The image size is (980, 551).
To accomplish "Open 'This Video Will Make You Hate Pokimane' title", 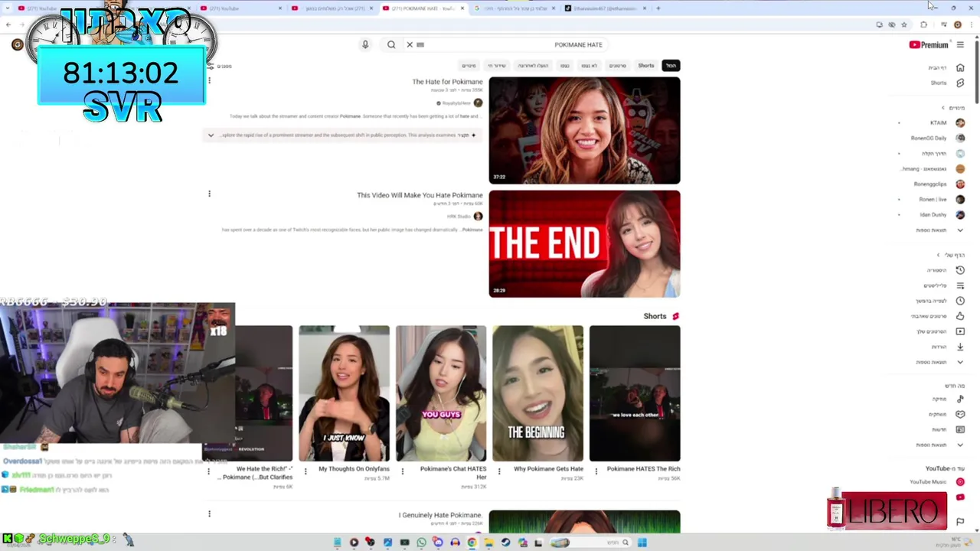I will coord(420,195).
